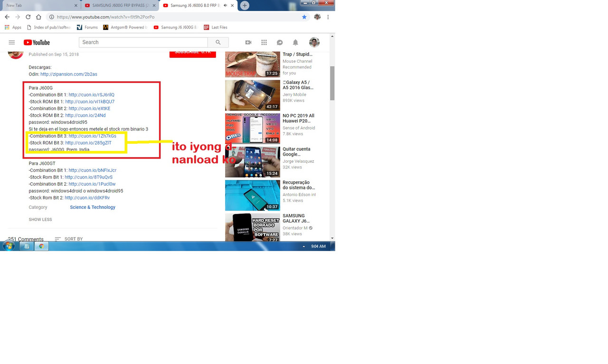
Task: Open the Apps bookmark shortcut
Action: click(x=13, y=28)
